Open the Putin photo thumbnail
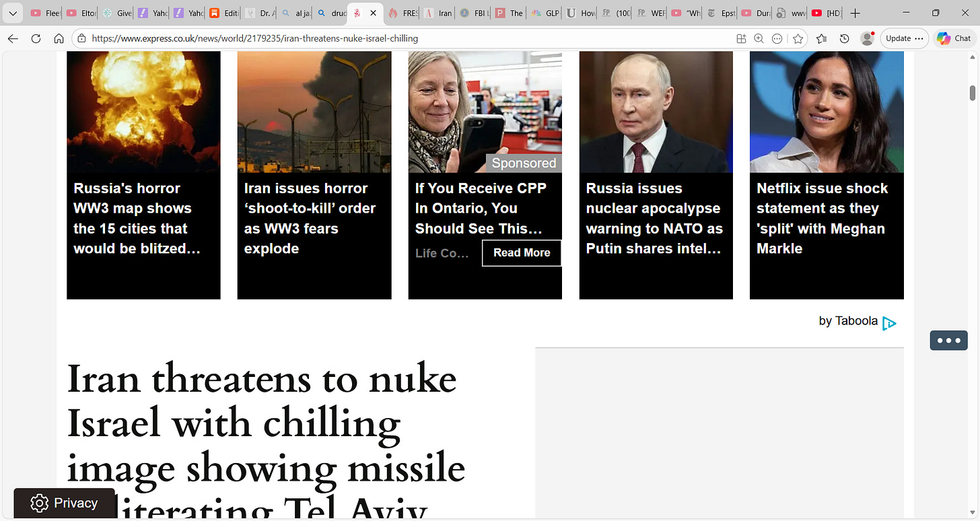 tap(656, 112)
